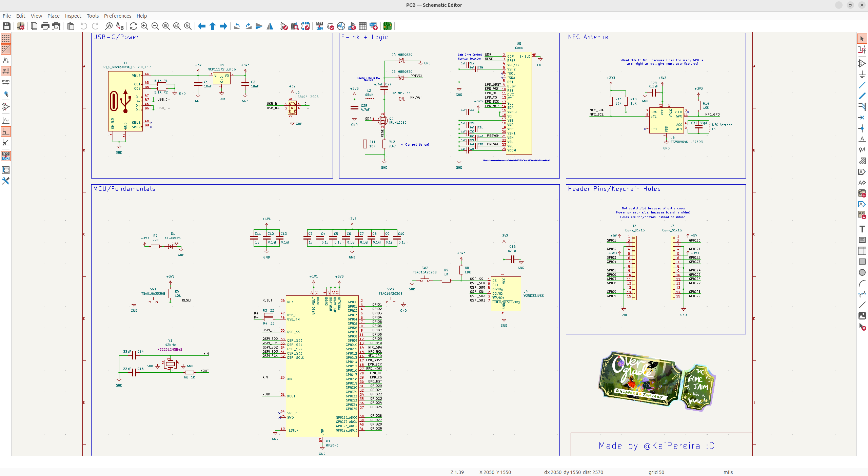The width and height of the screenshot is (868, 476).
Task: Zoom out of the schematic
Action: [155, 26]
